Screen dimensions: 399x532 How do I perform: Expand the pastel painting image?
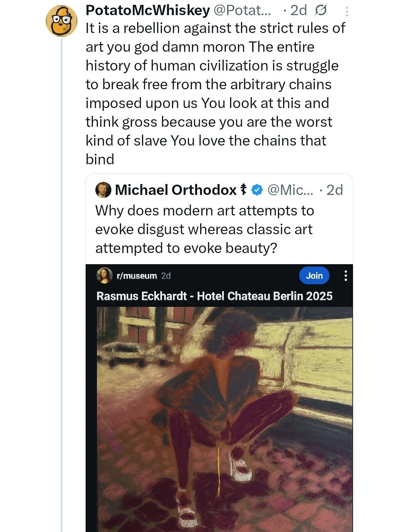pos(224,418)
